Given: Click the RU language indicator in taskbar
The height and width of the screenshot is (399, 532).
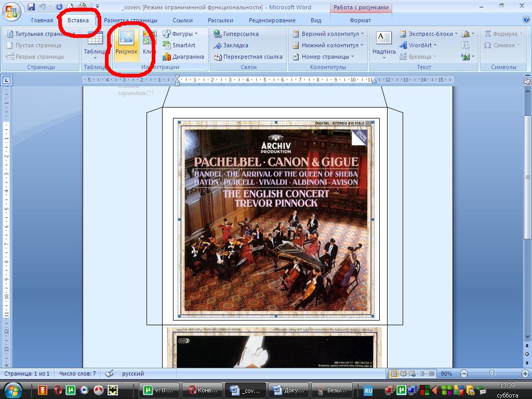Looking at the screenshot, I should pos(368,391).
